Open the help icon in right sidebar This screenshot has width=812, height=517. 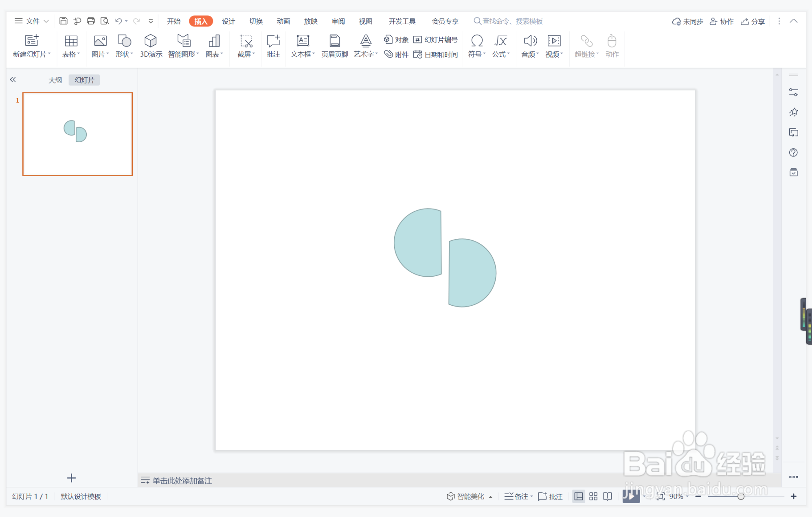click(793, 152)
